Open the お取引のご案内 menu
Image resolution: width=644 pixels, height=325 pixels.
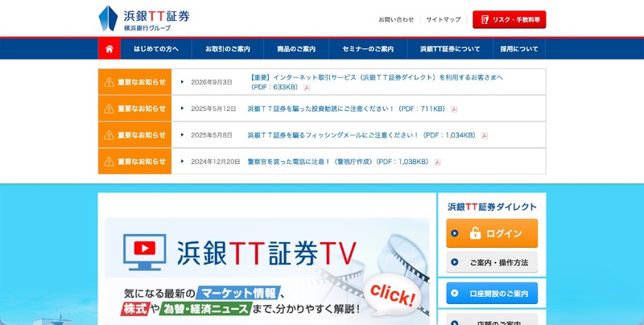coord(228,49)
